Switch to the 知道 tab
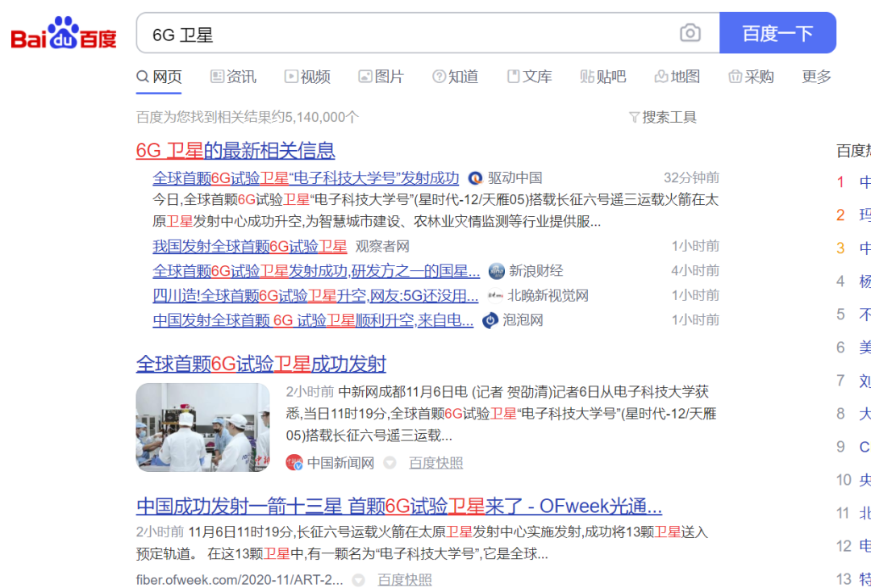The height and width of the screenshot is (588, 871). 456,76
